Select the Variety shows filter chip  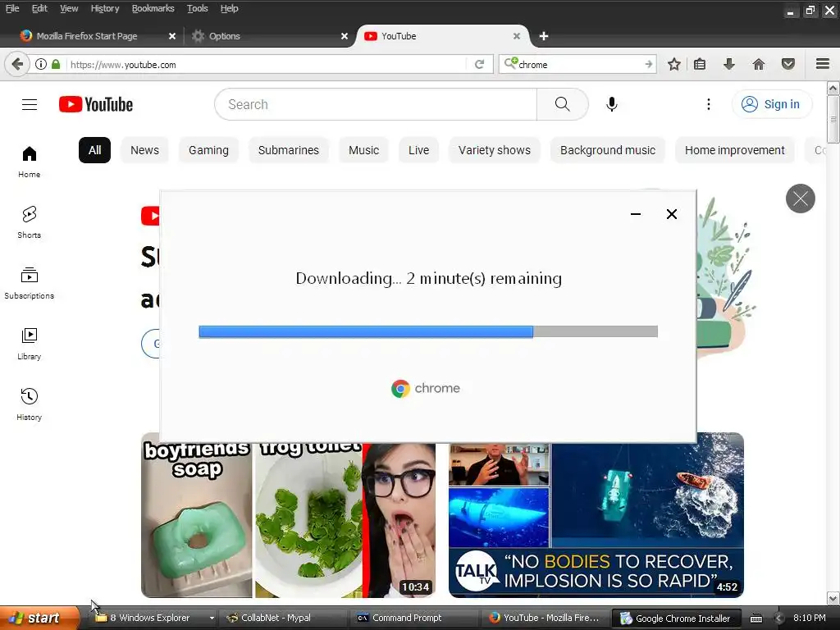tap(495, 150)
